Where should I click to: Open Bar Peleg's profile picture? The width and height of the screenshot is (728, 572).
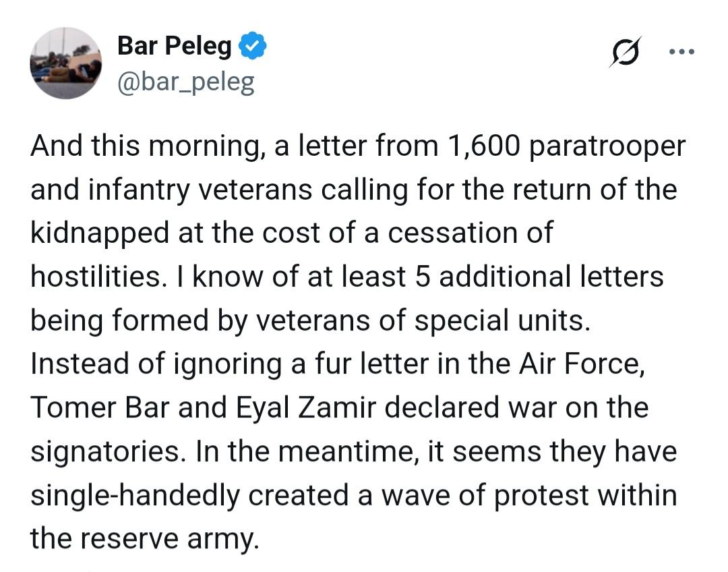65,64
